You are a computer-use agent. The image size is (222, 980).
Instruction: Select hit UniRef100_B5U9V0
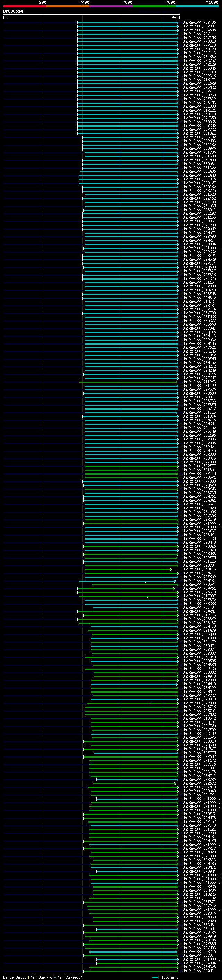199,149
